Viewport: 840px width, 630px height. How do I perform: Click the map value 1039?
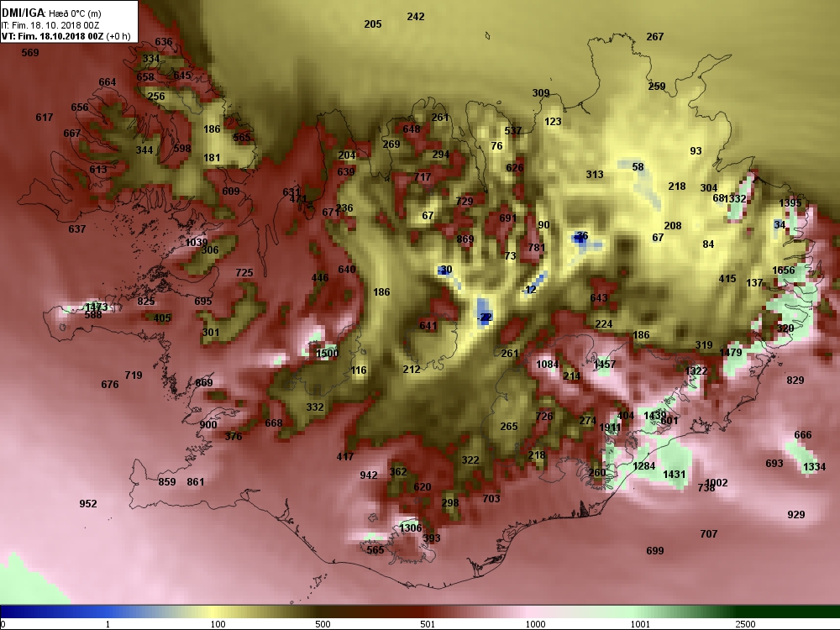point(196,242)
